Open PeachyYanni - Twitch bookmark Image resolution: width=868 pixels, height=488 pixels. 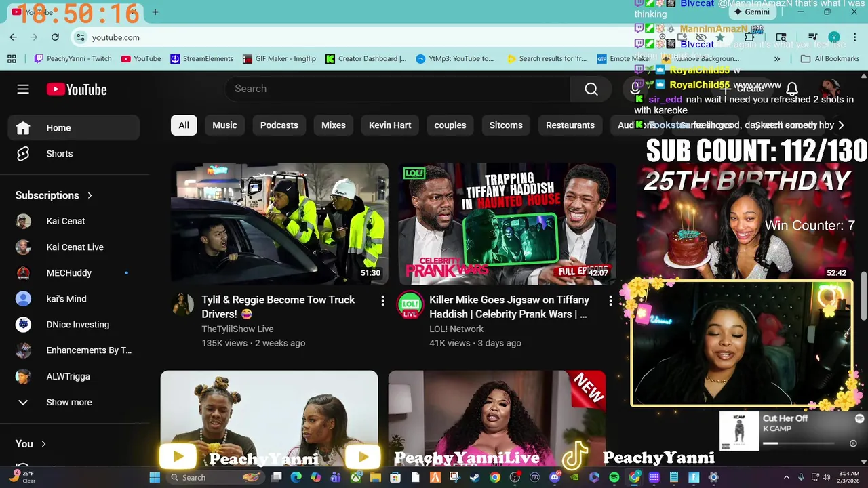coord(73,59)
